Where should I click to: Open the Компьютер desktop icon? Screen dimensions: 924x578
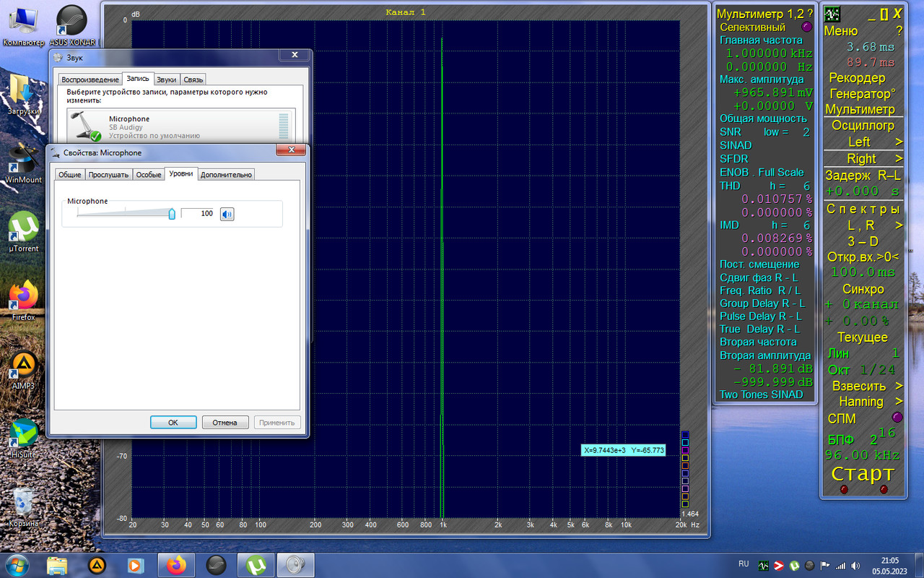tap(23, 27)
